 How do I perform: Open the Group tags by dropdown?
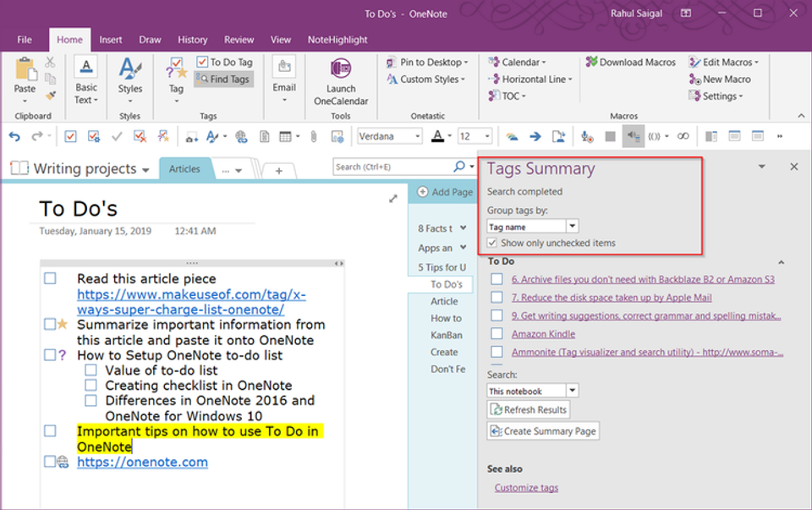click(572, 227)
